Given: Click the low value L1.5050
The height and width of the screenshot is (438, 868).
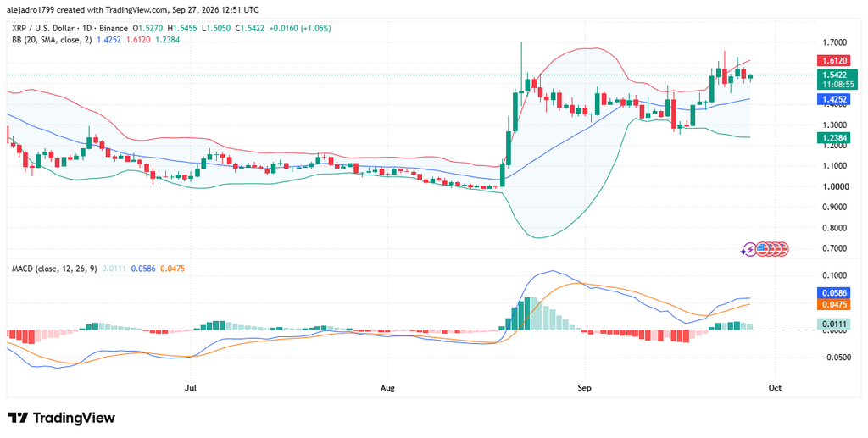Looking at the screenshot, I should (x=217, y=28).
